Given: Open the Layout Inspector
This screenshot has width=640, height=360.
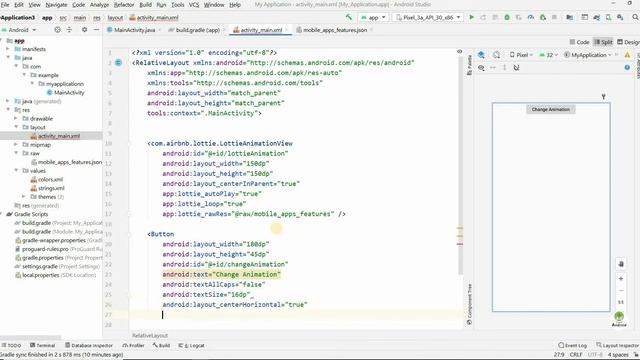Looking at the screenshot, I should tap(618, 345).
